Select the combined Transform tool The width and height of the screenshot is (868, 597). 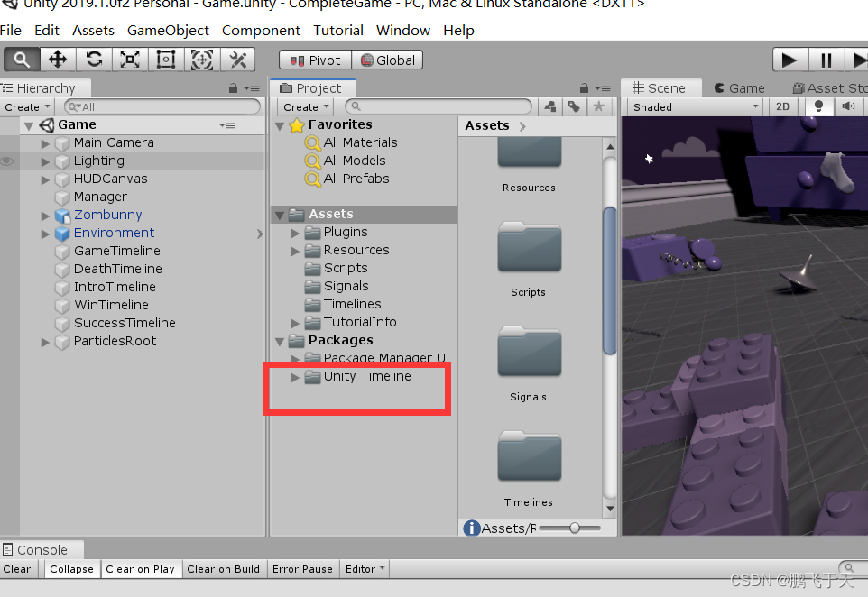click(201, 60)
